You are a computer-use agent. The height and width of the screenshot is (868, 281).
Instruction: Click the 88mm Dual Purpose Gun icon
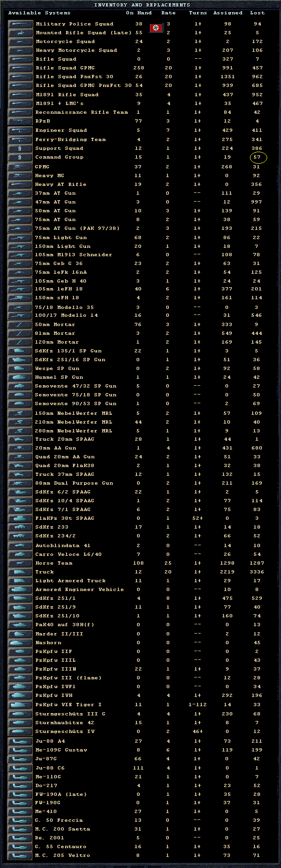point(20,483)
